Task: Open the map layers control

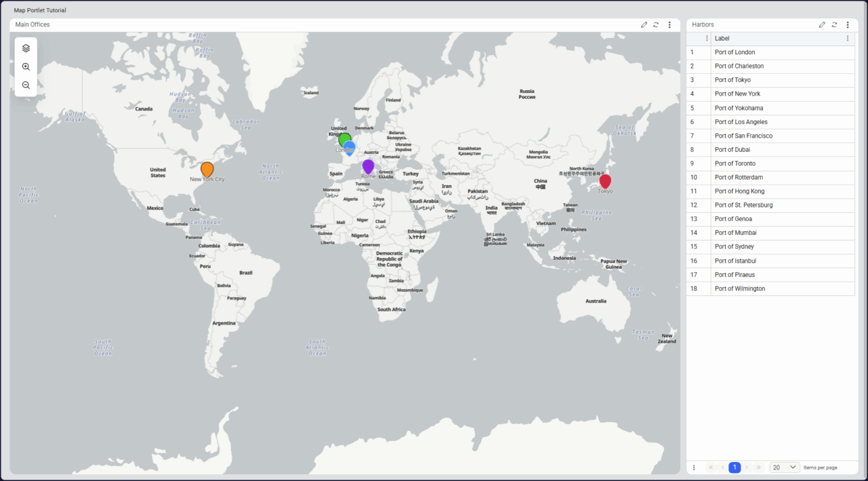Action: click(x=26, y=48)
